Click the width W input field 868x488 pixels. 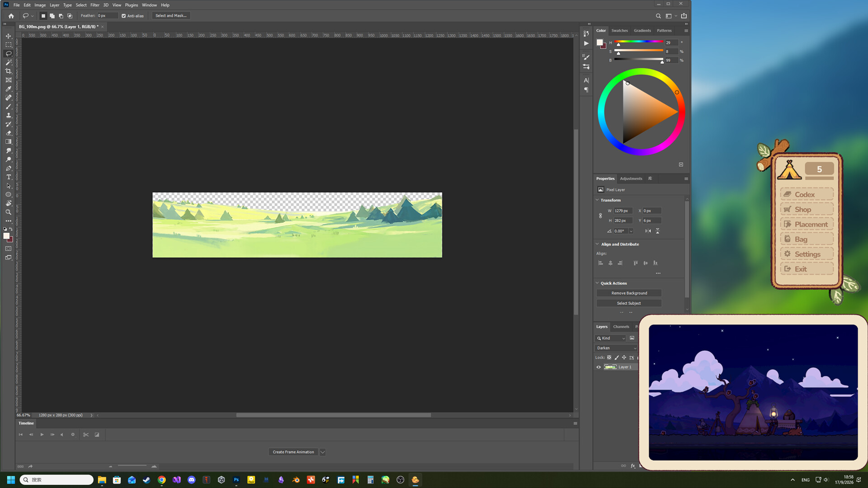(623, 211)
